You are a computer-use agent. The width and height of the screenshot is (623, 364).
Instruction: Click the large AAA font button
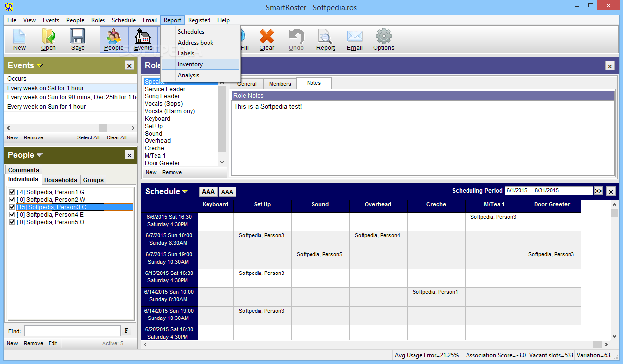pos(208,192)
